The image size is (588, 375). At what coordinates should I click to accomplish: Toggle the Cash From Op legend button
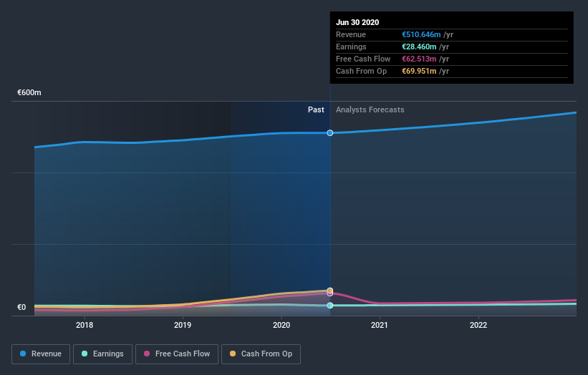coord(261,354)
